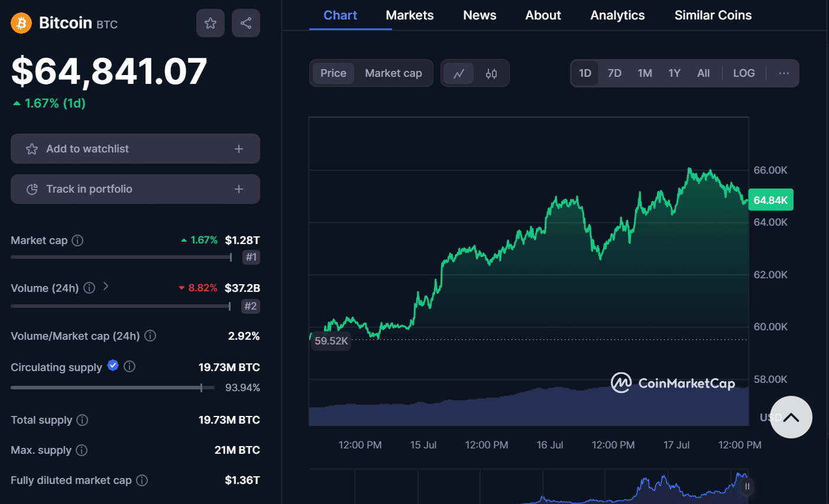829x504 pixels.
Task: Toggle LOG scale on chart
Action: [744, 73]
